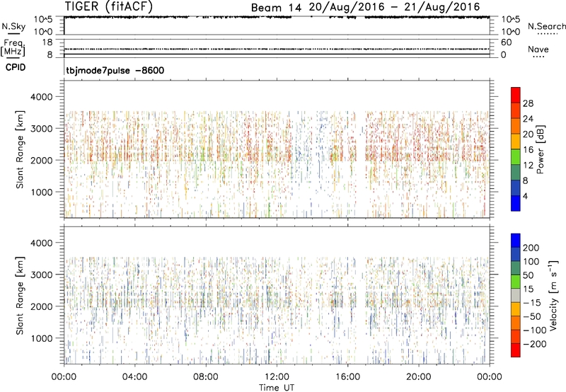Click the '08:00' time axis tick label
This screenshot has width=566, height=392.
pyautogui.click(x=205, y=377)
